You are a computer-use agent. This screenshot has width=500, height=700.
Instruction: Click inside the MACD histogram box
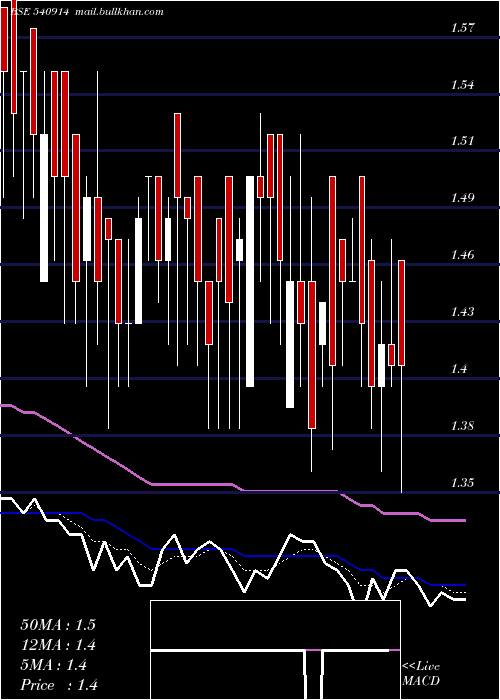click(275, 650)
